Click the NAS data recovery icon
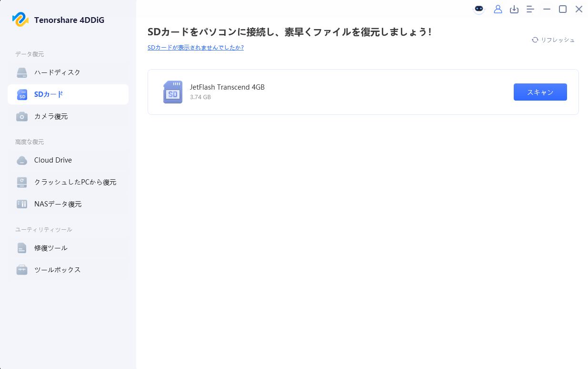 [x=22, y=204]
